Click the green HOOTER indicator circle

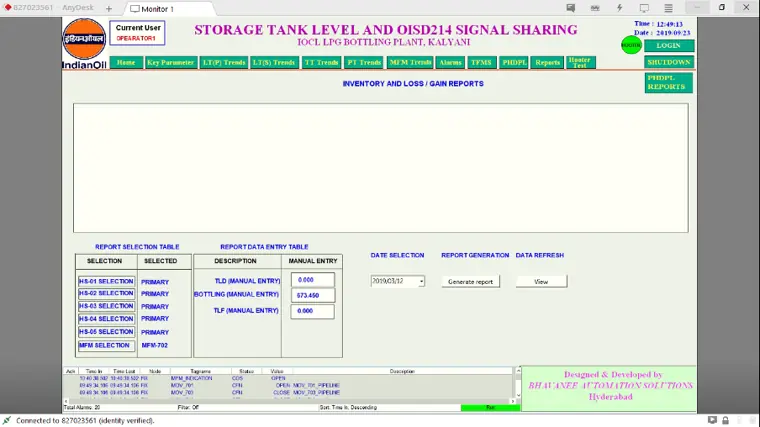[631, 45]
